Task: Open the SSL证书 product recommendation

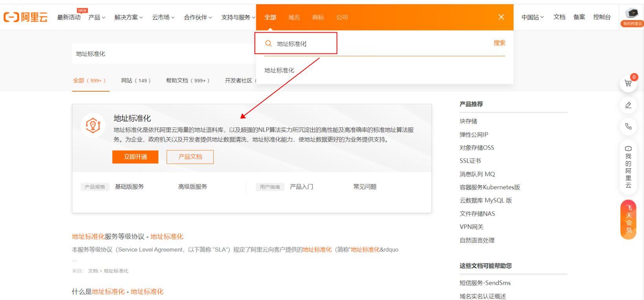Action: click(470, 161)
